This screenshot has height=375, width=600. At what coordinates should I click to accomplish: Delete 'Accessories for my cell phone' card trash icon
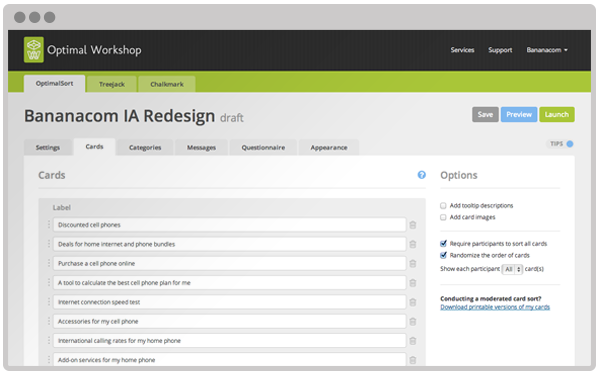(x=412, y=321)
